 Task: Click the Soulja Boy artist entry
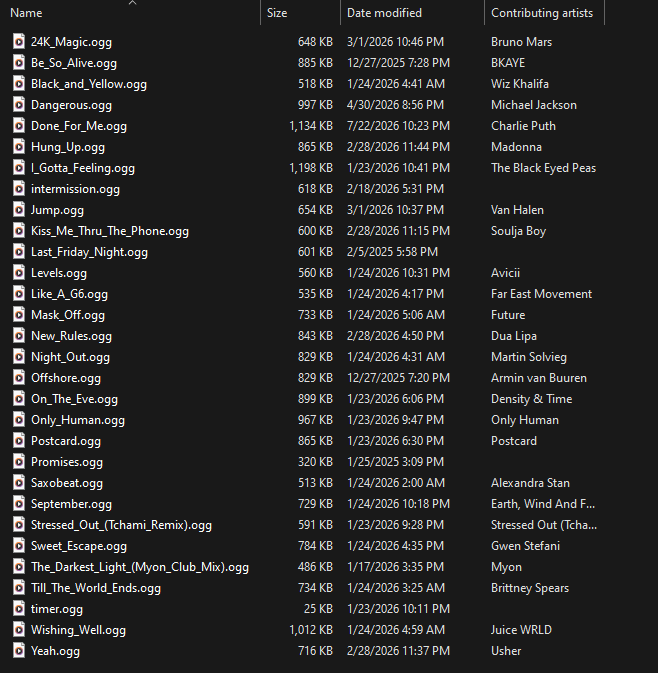519,231
